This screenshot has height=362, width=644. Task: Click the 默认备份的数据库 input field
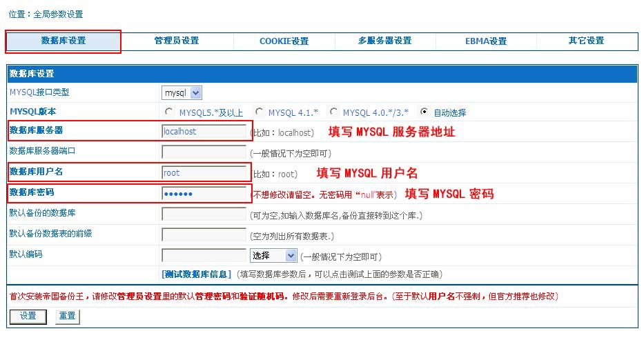[x=204, y=214]
